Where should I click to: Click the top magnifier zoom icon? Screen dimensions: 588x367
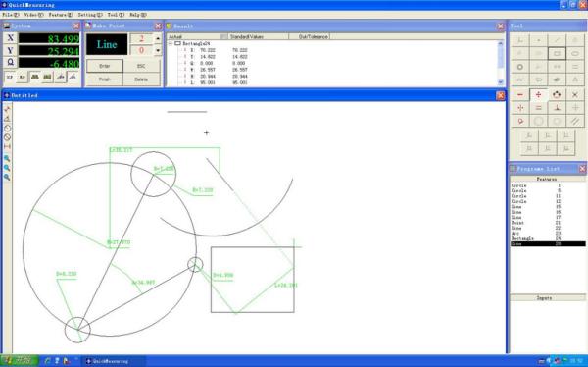(7, 158)
